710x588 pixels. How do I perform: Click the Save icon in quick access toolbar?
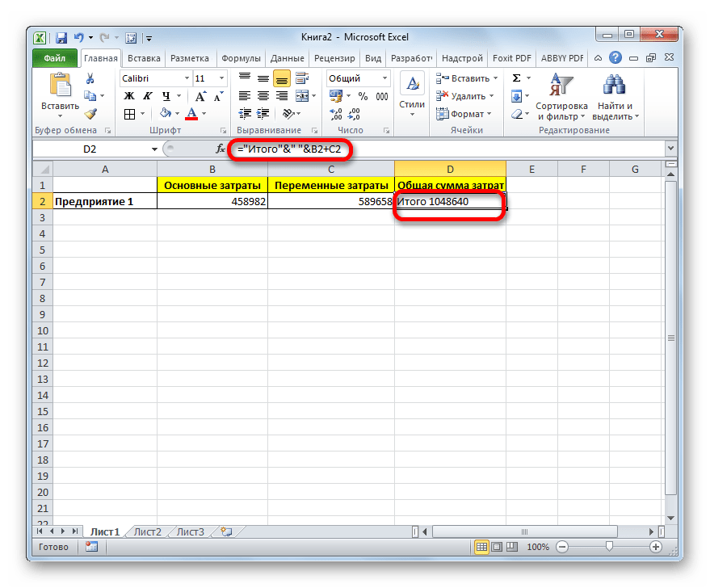[x=61, y=37]
